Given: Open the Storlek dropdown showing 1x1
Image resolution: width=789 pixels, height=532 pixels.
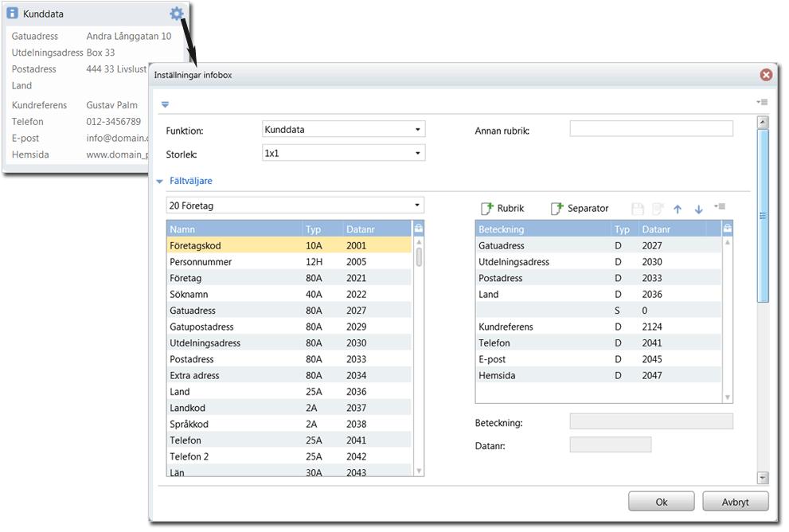Looking at the screenshot, I should [x=344, y=153].
